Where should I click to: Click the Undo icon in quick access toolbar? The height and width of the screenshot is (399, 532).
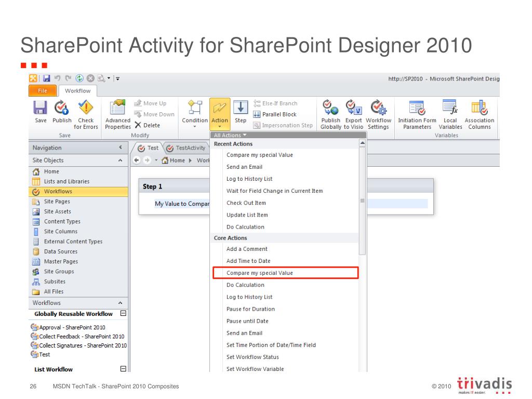tap(57, 78)
